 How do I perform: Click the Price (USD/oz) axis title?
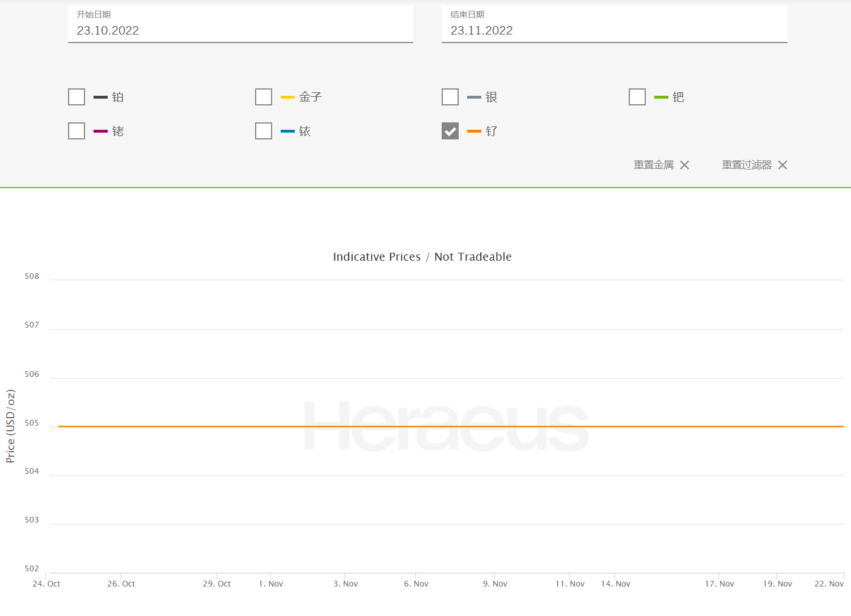[x=10, y=426]
